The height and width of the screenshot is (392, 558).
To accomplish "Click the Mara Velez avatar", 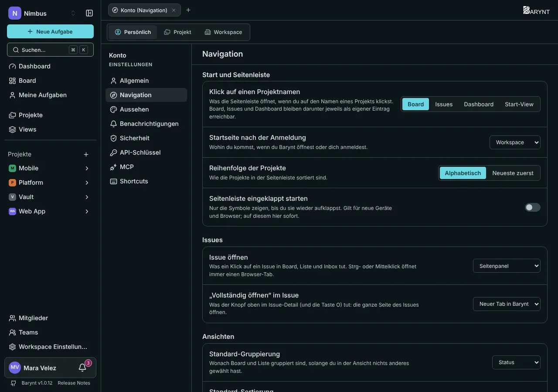I will tap(15, 368).
